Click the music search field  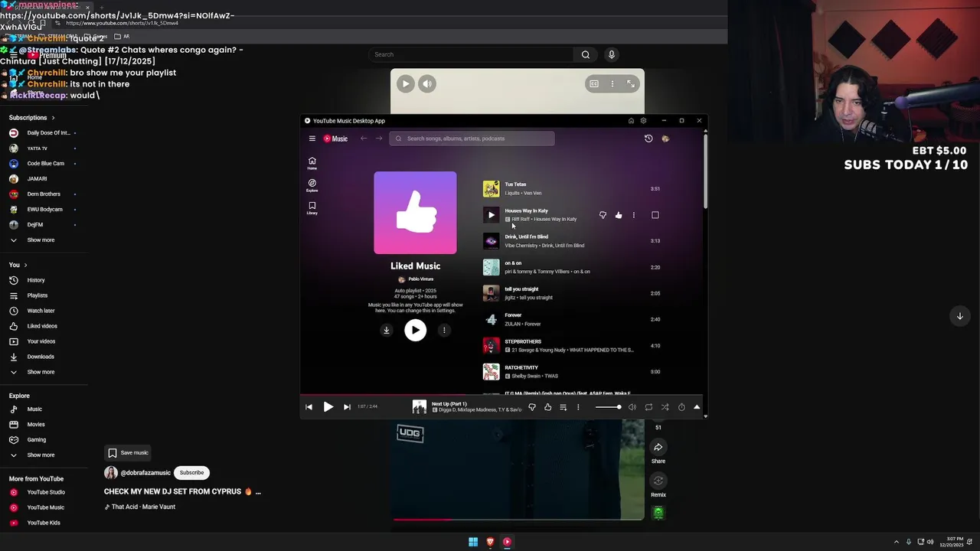coord(472,139)
